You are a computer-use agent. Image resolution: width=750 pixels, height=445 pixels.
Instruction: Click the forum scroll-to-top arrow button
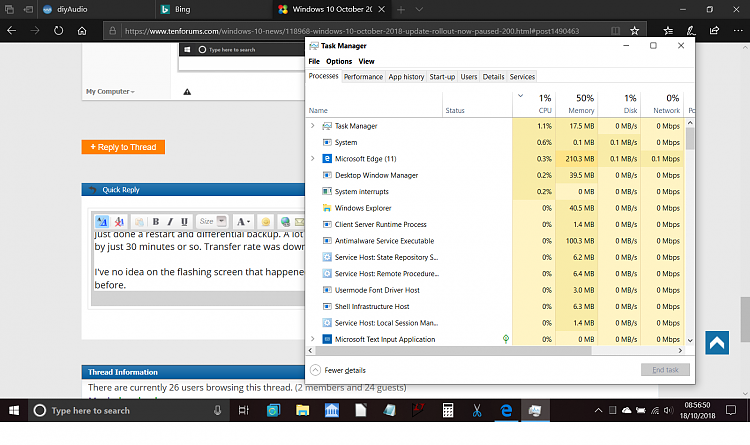pyautogui.click(x=717, y=343)
